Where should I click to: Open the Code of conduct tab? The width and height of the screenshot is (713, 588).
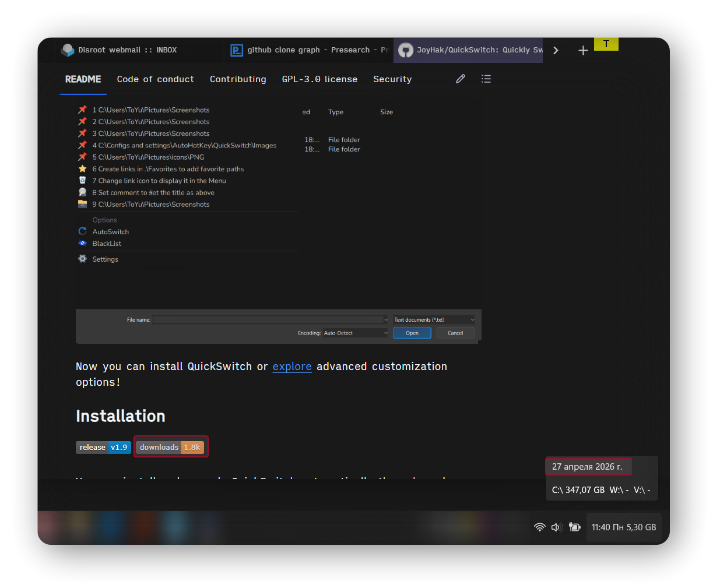click(x=155, y=79)
